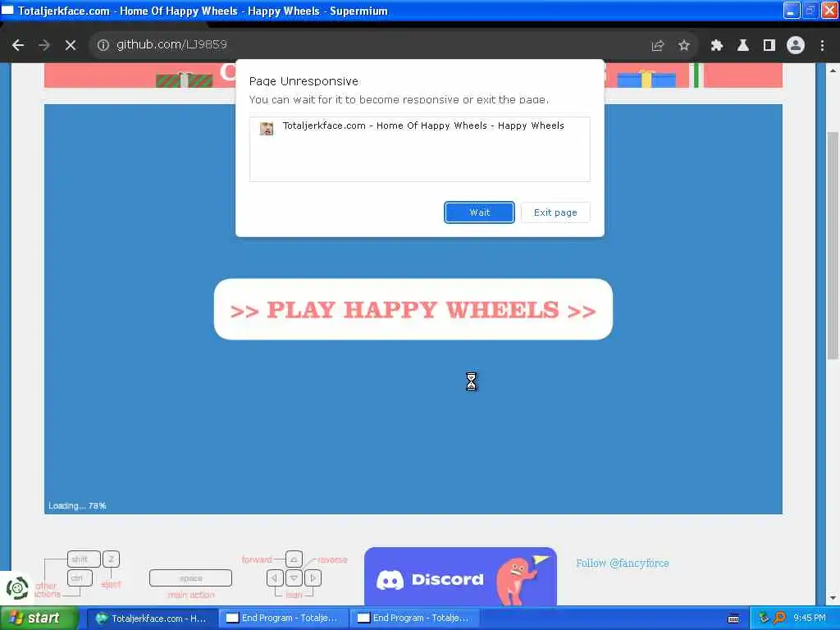Click the scrollbar up arrow
Viewport: 840px width, 630px height.
coord(833,71)
